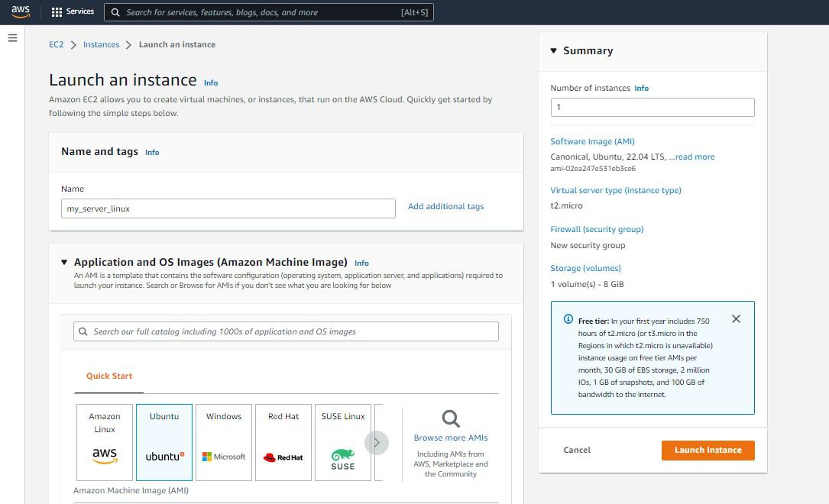Click Info next to Launch an instance

point(210,83)
